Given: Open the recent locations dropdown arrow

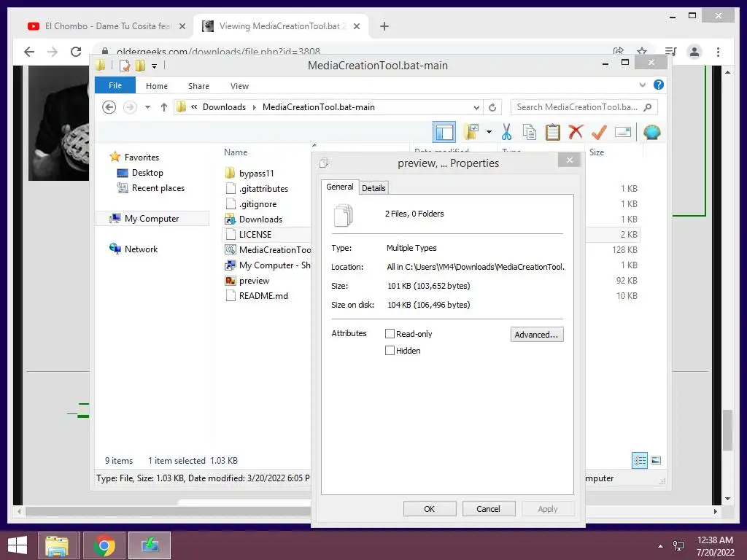Looking at the screenshot, I should click(147, 107).
